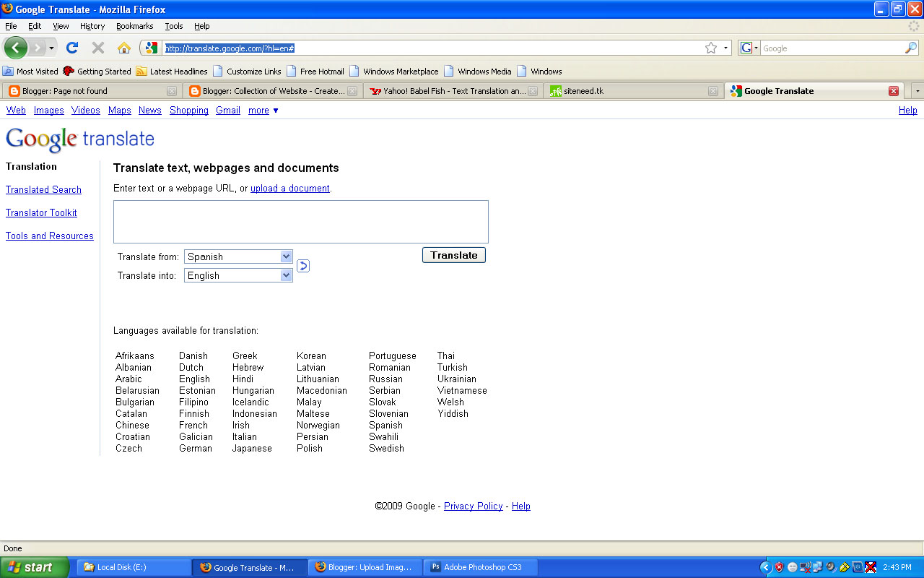Expand hidden system tray icons arrow
Image resolution: width=924 pixels, height=578 pixels.
tap(766, 567)
